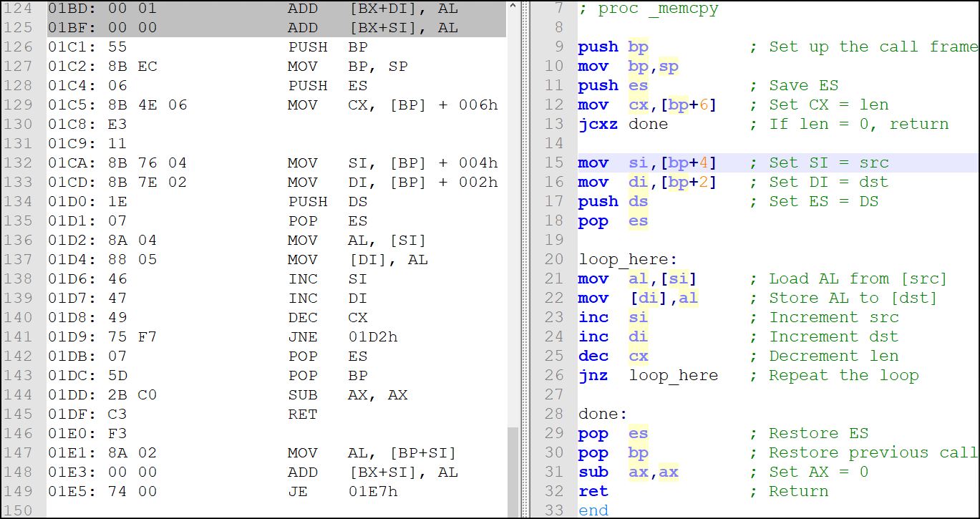Screen dimensions: 980x519
Task: Click the 'loop_here:' label on line 20
Action: (628, 261)
